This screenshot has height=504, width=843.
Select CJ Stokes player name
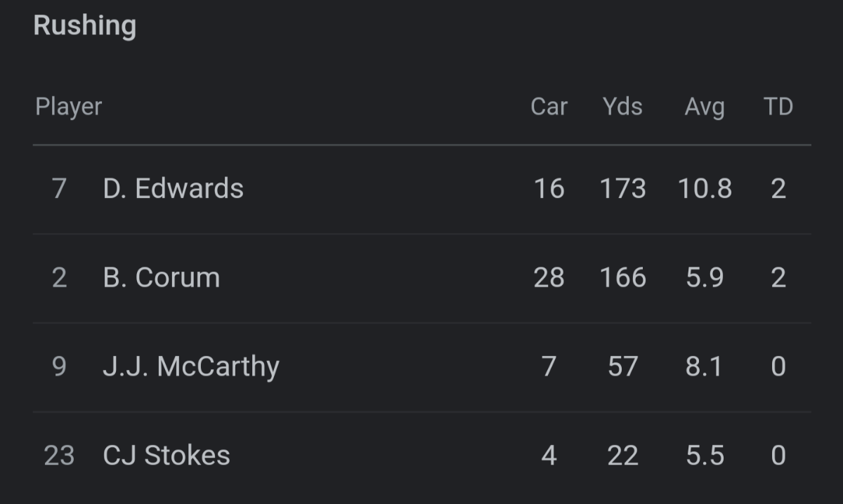point(166,456)
